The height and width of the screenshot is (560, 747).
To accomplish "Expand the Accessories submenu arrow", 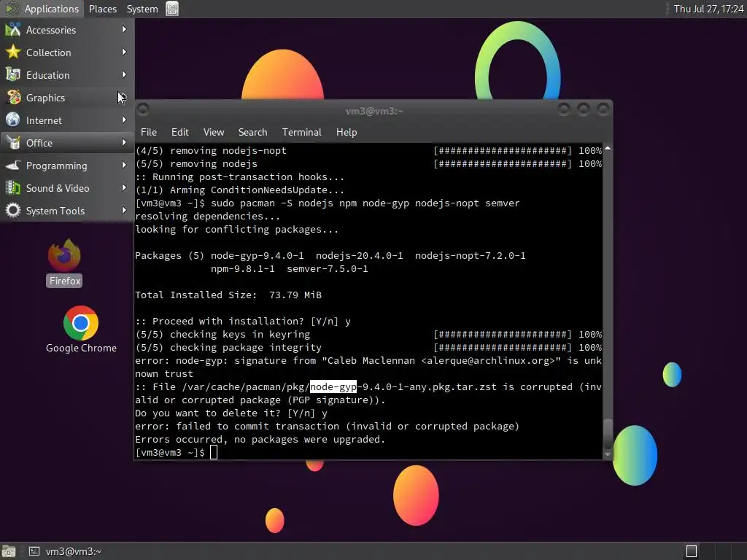I will tap(124, 29).
